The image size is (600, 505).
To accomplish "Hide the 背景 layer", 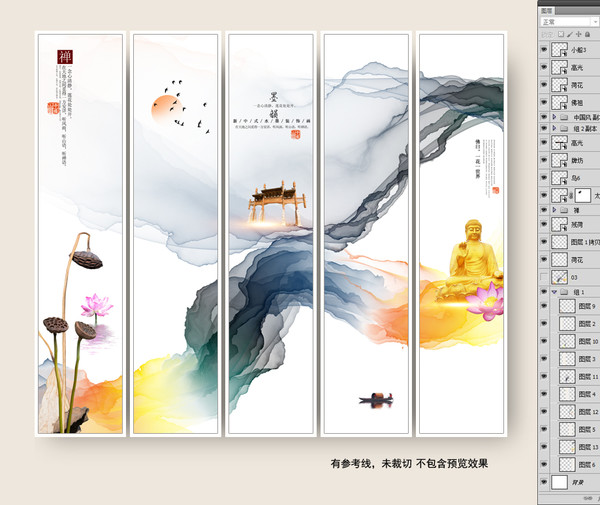I will click(544, 482).
